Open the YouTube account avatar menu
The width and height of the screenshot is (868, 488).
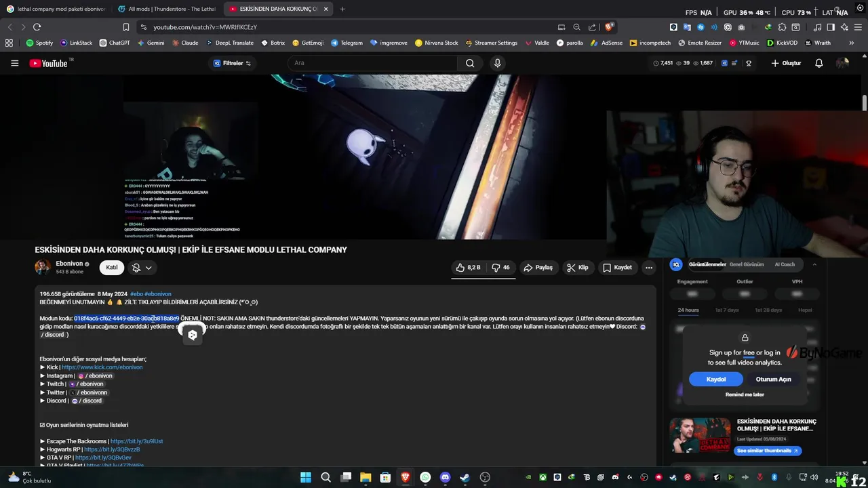[842, 63]
